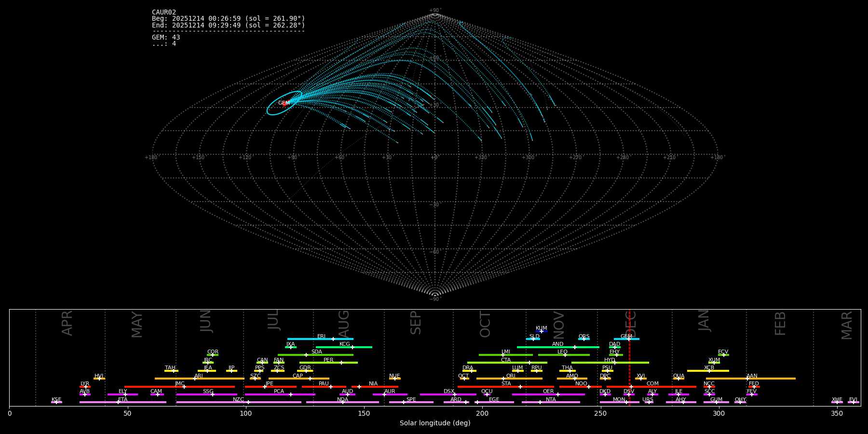Select the URS shower label
Viewport: 868px width, 434px height.
pos(648,400)
